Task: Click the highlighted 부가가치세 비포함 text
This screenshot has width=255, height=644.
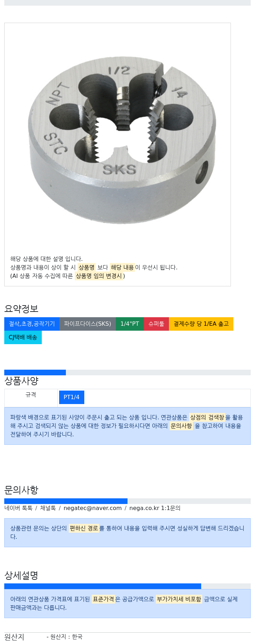Action: pyautogui.click(x=179, y=599)
